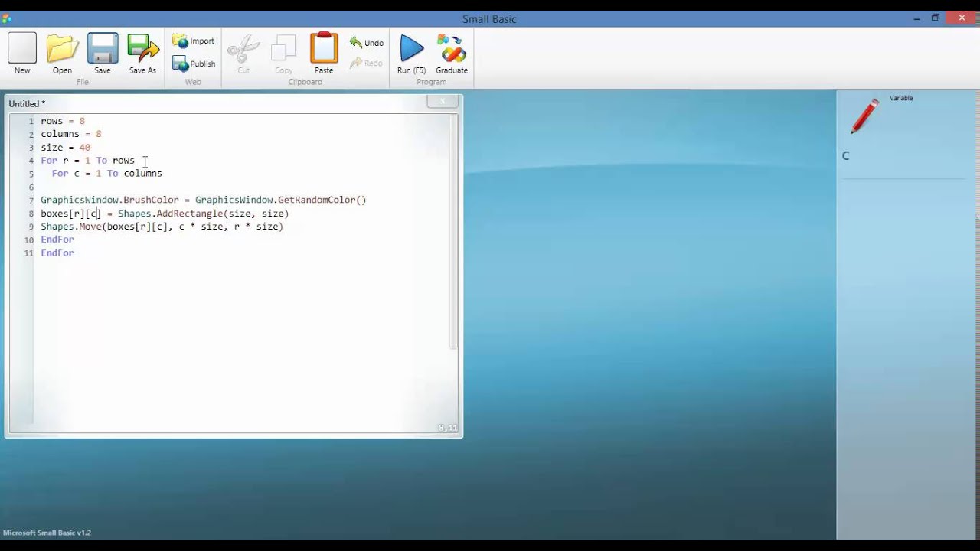Screen dimensions: 980x551
Task: Click the Graduate icon
Action: pyautogui.click(x=452, y=53)
